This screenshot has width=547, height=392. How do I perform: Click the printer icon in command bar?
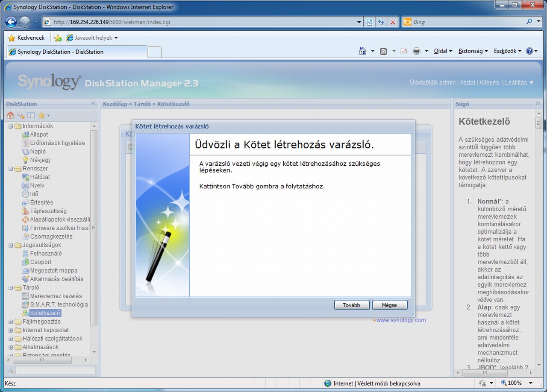pyautogui.click(x=416, y=51)
